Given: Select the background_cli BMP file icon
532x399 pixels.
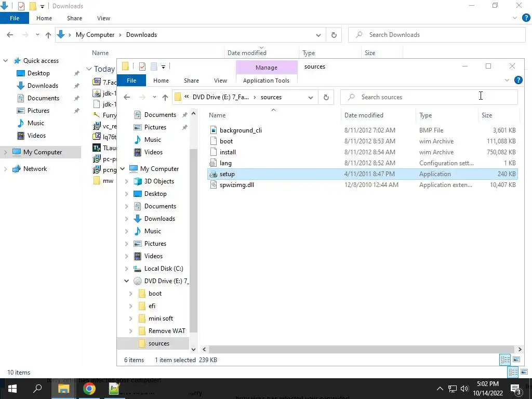Looking at the screenshot, I should 213,130.
